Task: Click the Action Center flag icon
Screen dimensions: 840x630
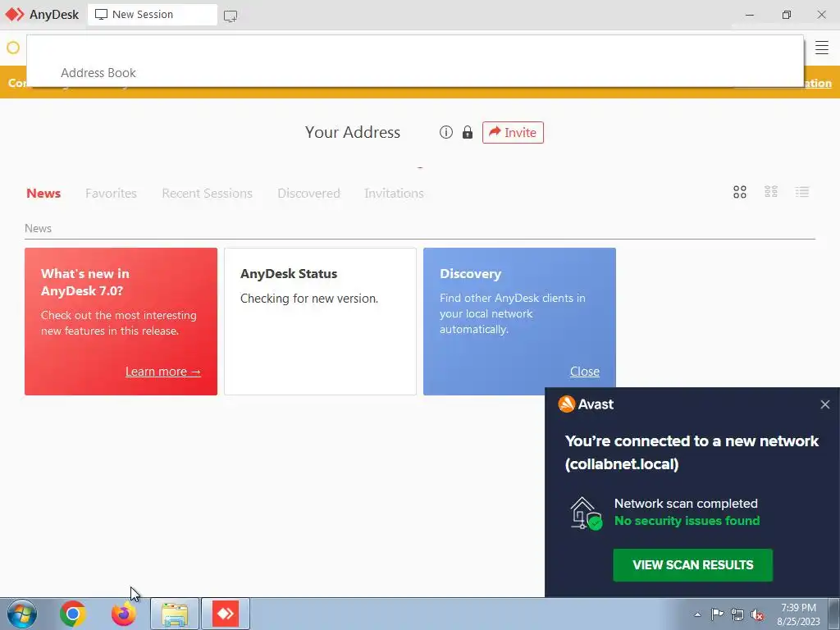Action: (717, 614)
